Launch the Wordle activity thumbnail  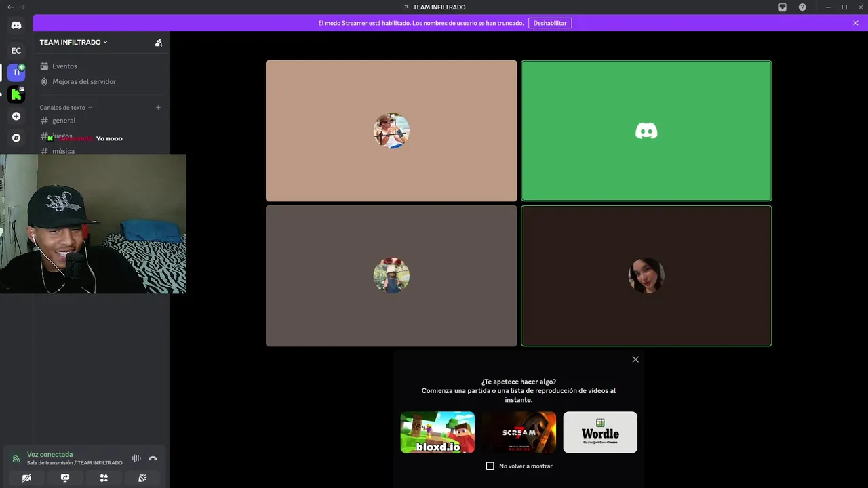pos(600,432)
